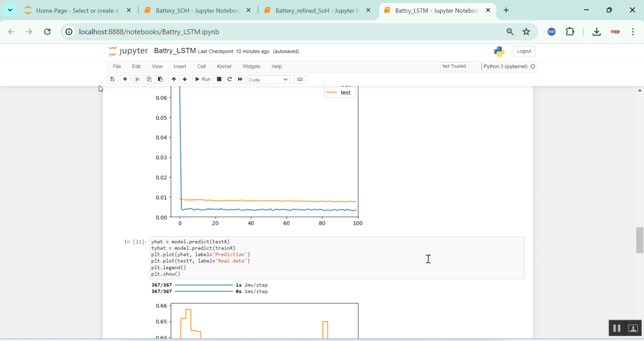644x341 pixels.
Task: Switch to the Battery_SOH notebook tab
Action: pos(197,11)
